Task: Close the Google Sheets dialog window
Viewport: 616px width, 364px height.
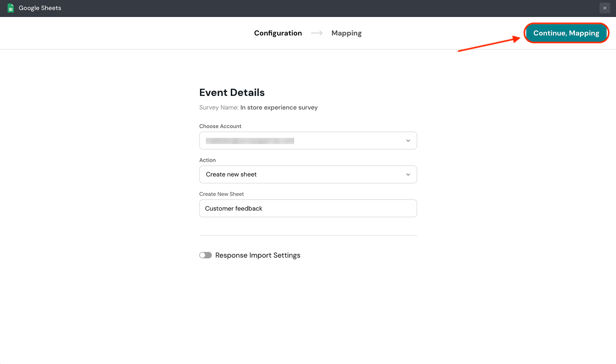Action: [604, 8]
